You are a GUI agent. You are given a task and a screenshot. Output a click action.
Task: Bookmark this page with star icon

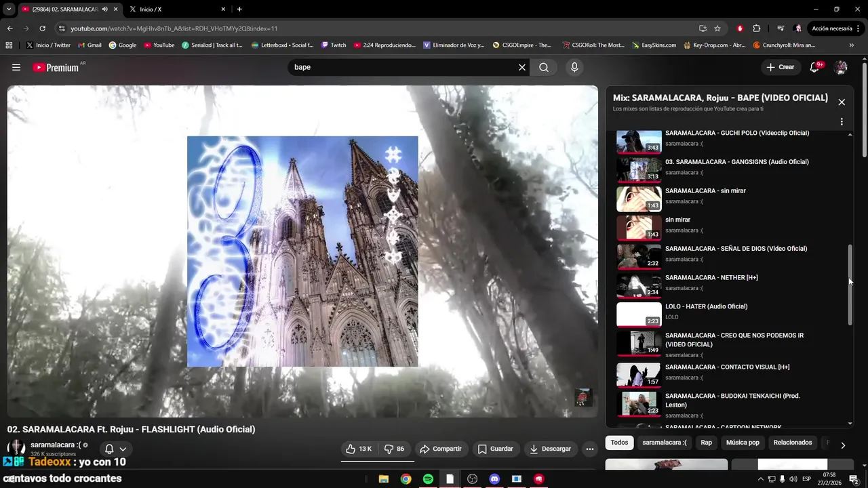[717, 28]
